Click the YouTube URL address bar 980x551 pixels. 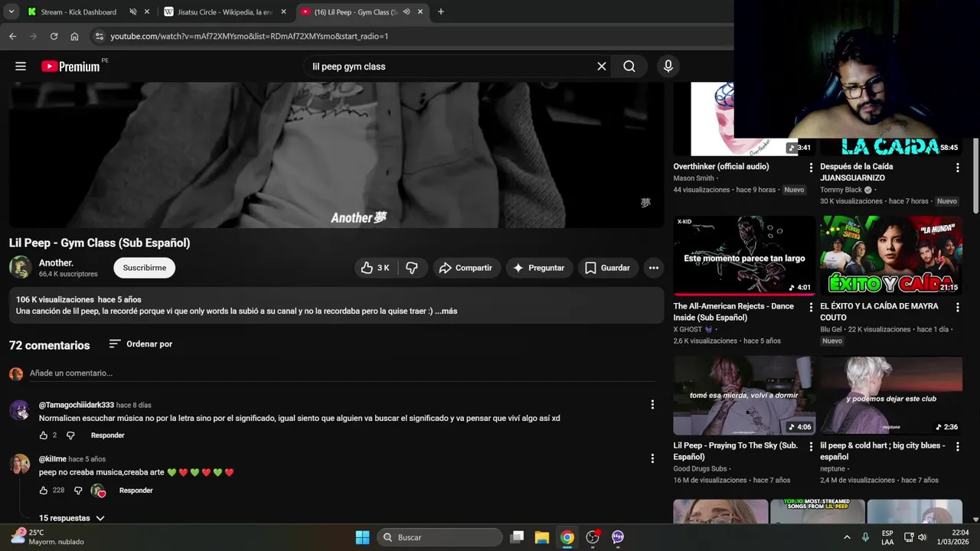tap(249, 36)
